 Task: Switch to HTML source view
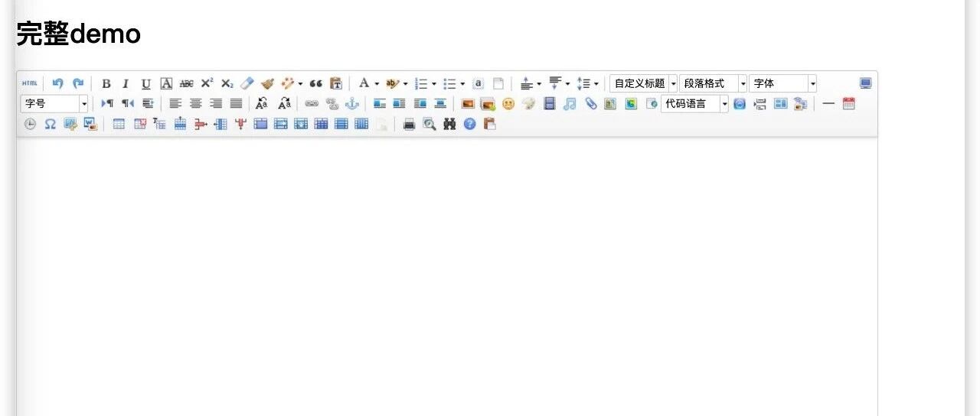[29, 83]
